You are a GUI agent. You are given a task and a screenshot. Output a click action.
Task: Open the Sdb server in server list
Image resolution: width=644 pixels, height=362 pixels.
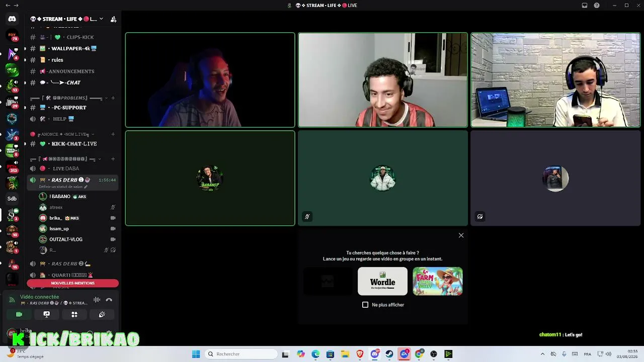click(12, 199)
